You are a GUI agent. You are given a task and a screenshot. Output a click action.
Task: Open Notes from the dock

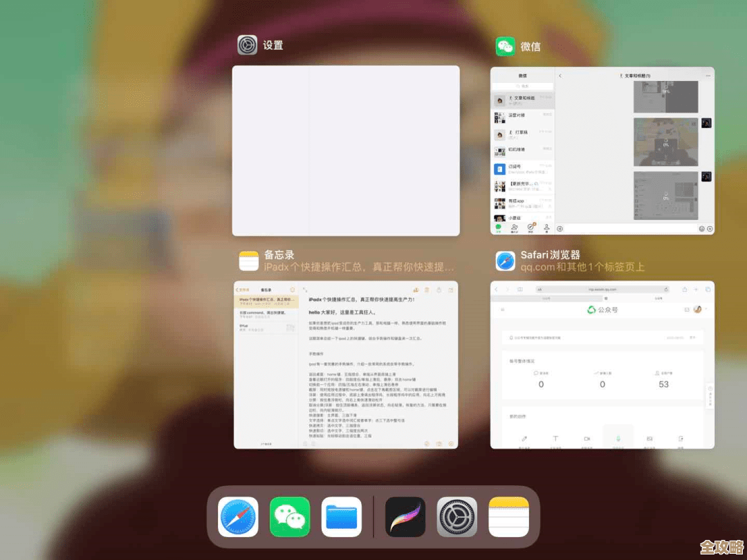509,516
